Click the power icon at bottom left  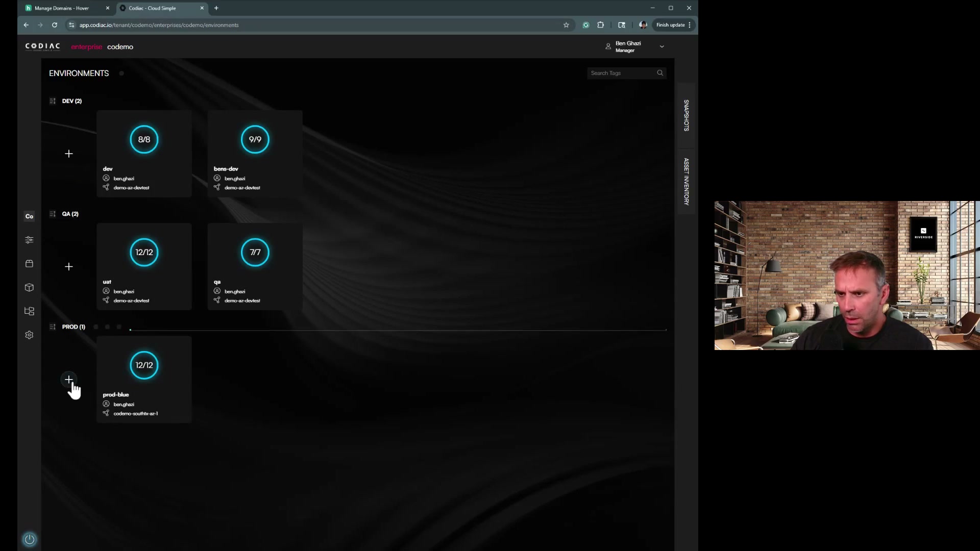pos(29,539)
